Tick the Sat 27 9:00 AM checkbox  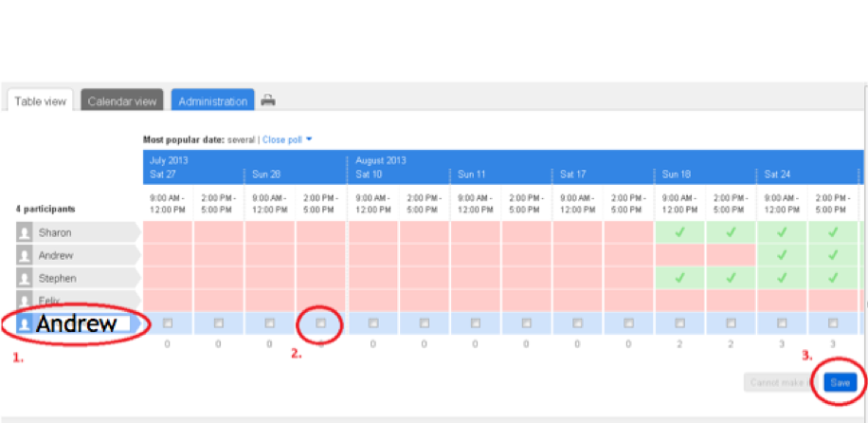pyautogui.click(x=168, y=323)
